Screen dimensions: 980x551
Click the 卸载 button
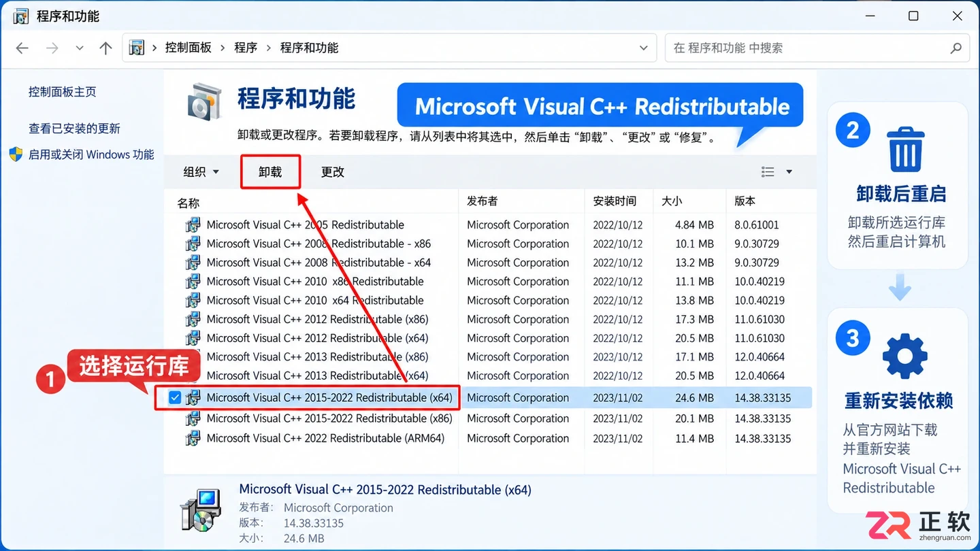pos(270,172)
